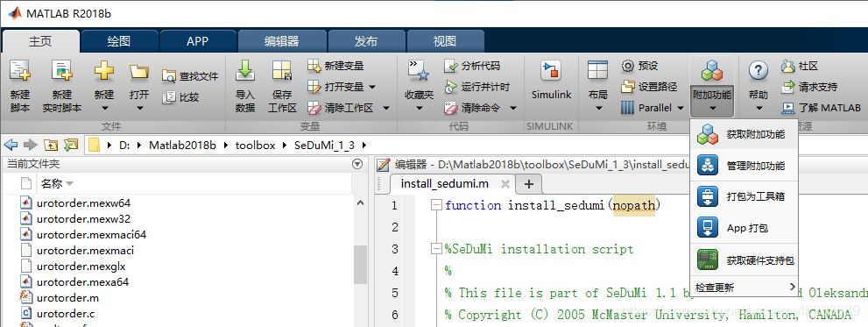
Task: Expand the Clear Commands (清除命令) dropdown
Action: click(513, 108)
